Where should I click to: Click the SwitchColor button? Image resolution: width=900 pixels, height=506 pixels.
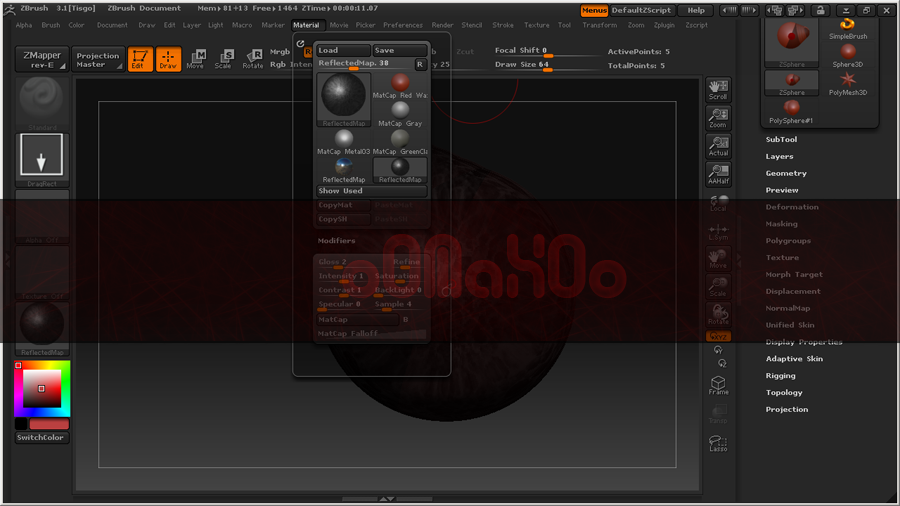[x=42, y=438]
